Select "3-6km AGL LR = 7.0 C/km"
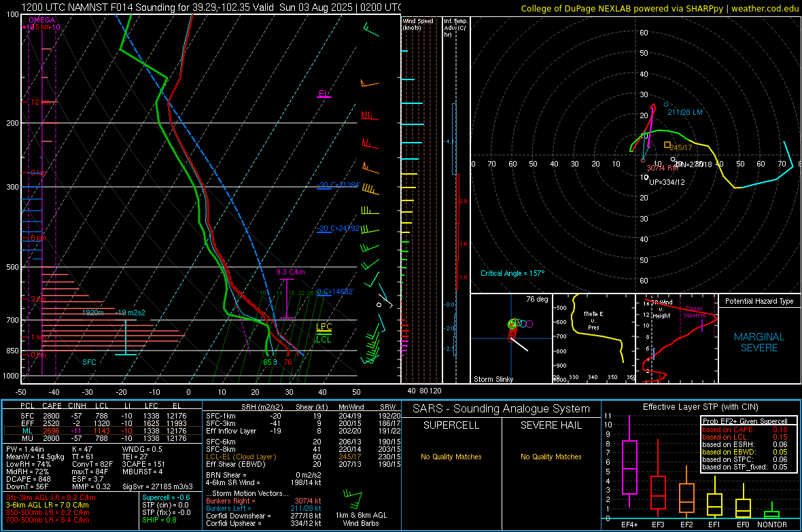This screenshot has height=532, width=802. click(x=47, y=505)
